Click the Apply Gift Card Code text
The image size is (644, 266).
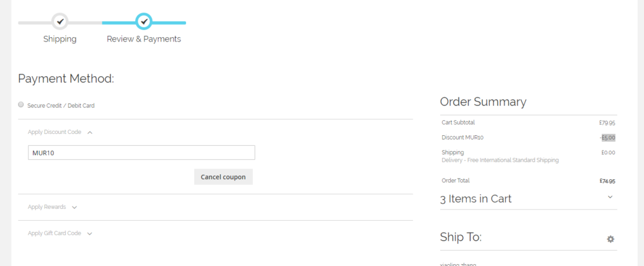[x=55, y=233]
